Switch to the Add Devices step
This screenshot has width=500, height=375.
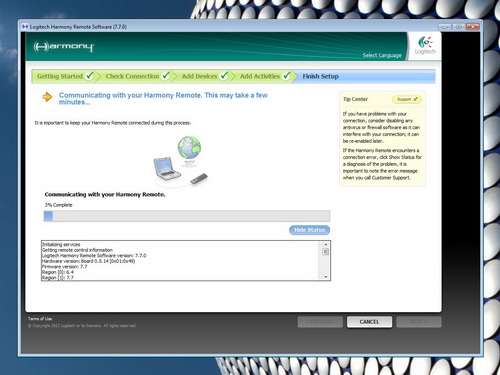pyautogui.click(x=199, y=76)
